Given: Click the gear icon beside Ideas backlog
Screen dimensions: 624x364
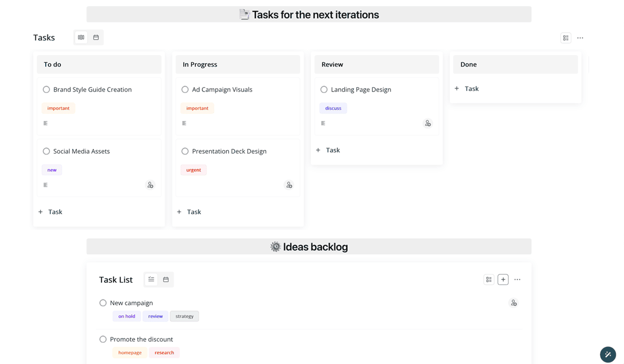Looking at the screenshot, I should (x=276, y=246).
